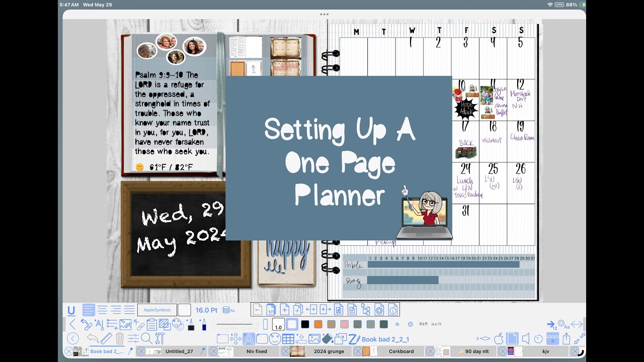
Task: Open the ruler tool
Action: point(106,338)
